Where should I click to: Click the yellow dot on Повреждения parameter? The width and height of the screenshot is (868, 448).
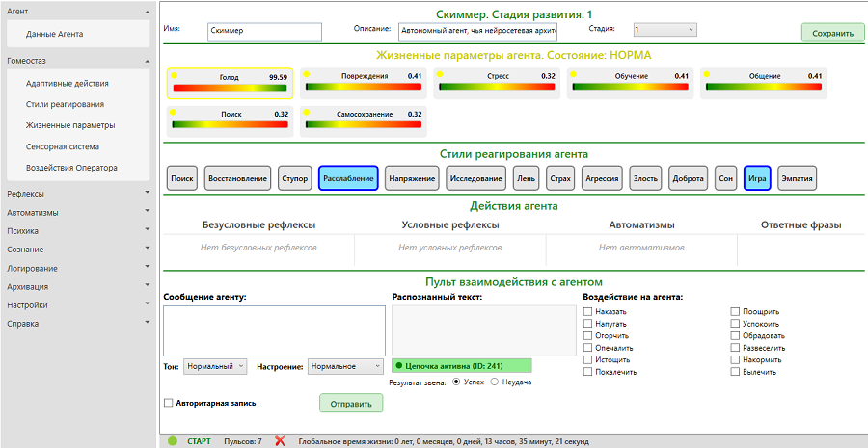308,73
